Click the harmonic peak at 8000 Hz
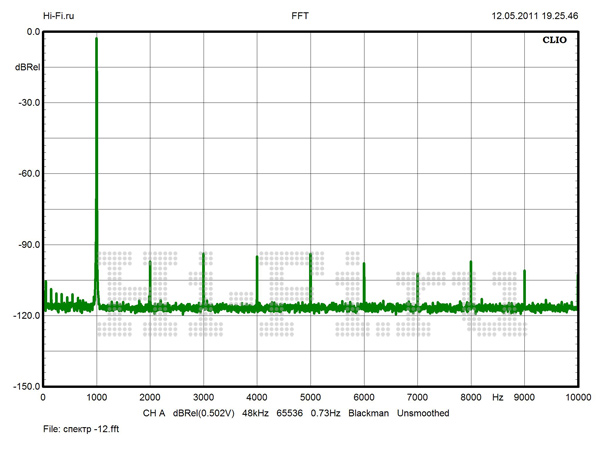Viewport: 600px width, 450px height. click(x=471, y=263)
